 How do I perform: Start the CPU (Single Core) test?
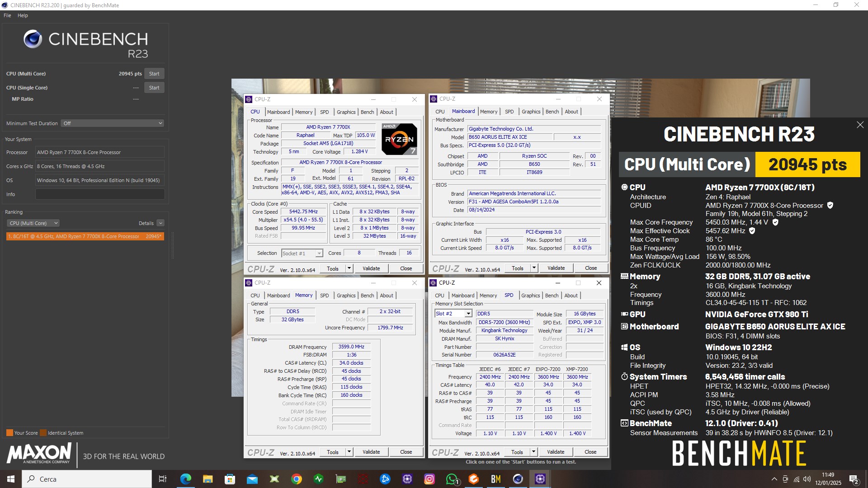click(x=154, y=88)
